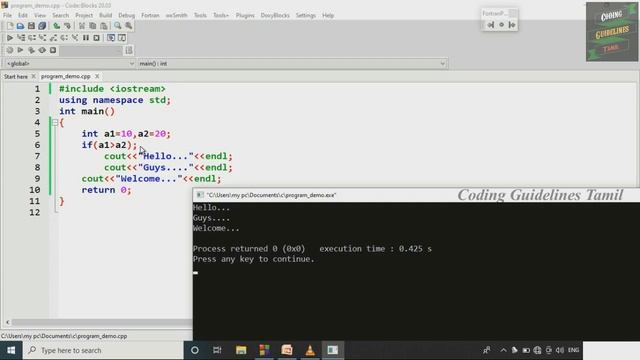This screenshot has width=640, height=360.
Task: Open the Edit menu
Action: (x=23, y=16)
